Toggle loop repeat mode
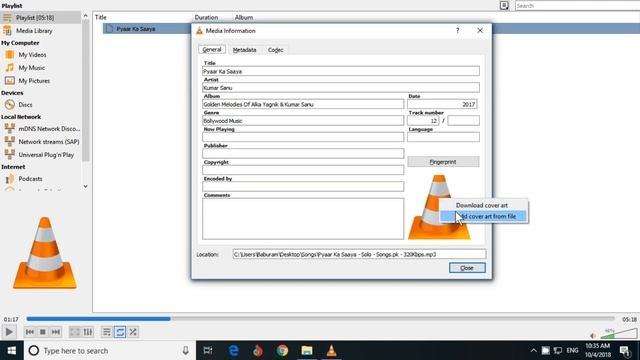 click(120, 332)
